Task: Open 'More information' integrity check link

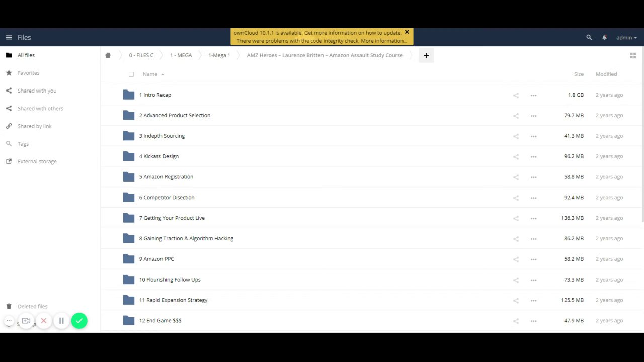Action: click(383, 41)
